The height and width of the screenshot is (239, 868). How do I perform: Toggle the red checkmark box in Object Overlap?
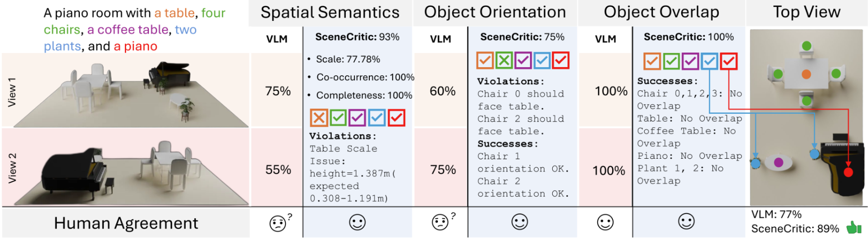click(729, 61)
